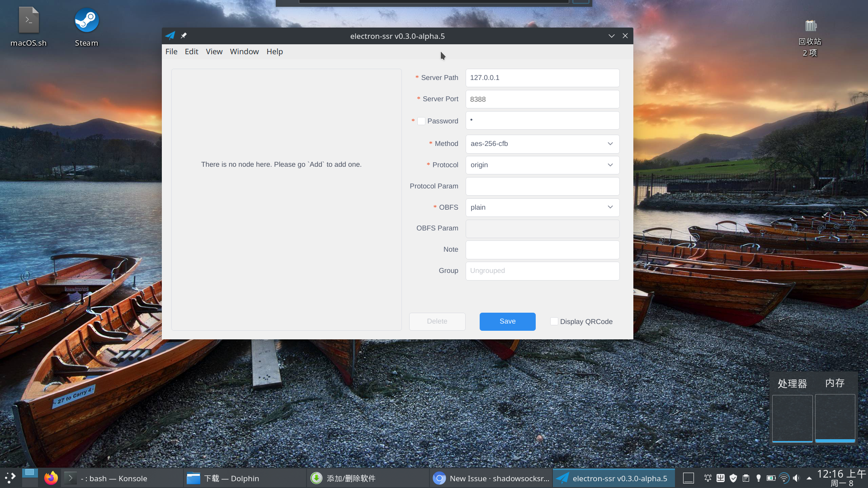Close the electron-ssr window

point(625,36)
